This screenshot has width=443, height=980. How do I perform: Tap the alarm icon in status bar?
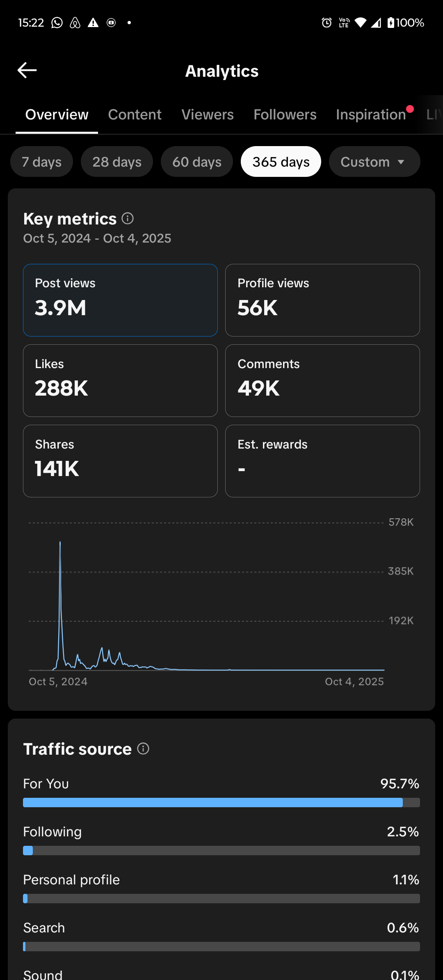pos(327,23)
